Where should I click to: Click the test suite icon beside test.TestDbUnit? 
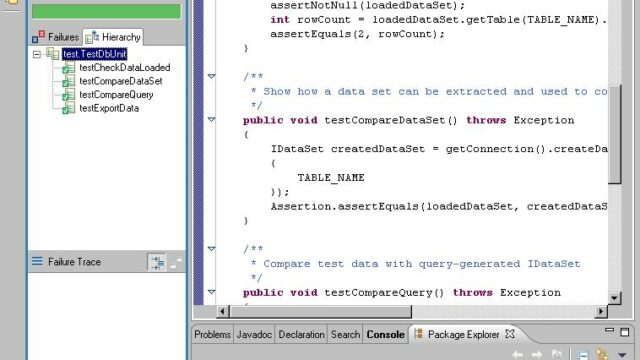[x=52, y=53]
